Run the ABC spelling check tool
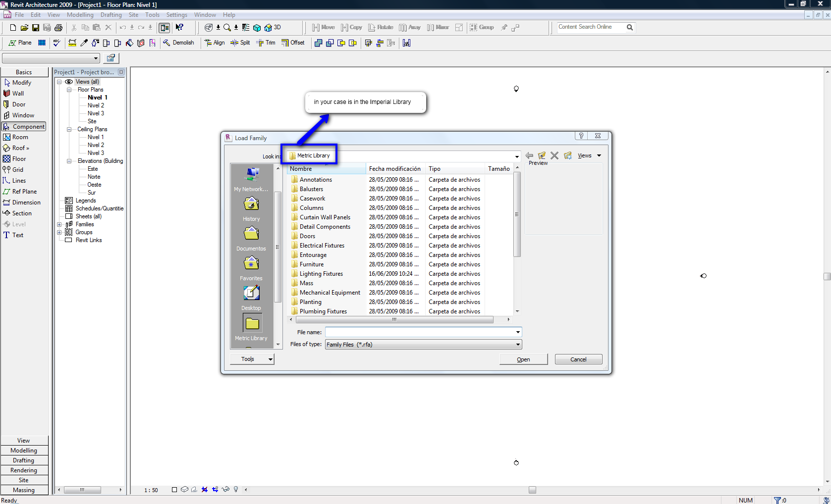This screenshot has height=504, width=831. click(x=57, y=43)
